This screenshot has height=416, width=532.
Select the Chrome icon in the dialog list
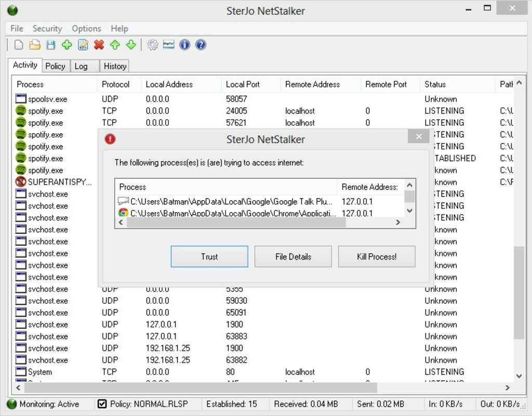123,213
